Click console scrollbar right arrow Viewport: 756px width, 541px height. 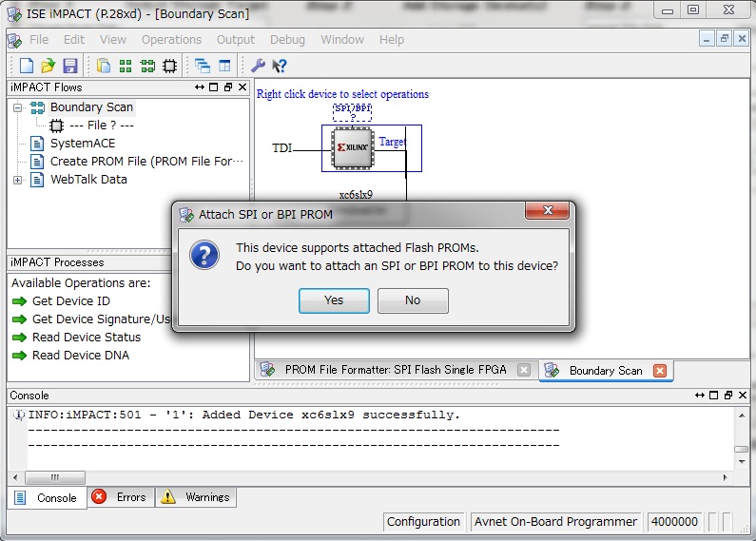(x=726, y=478)
